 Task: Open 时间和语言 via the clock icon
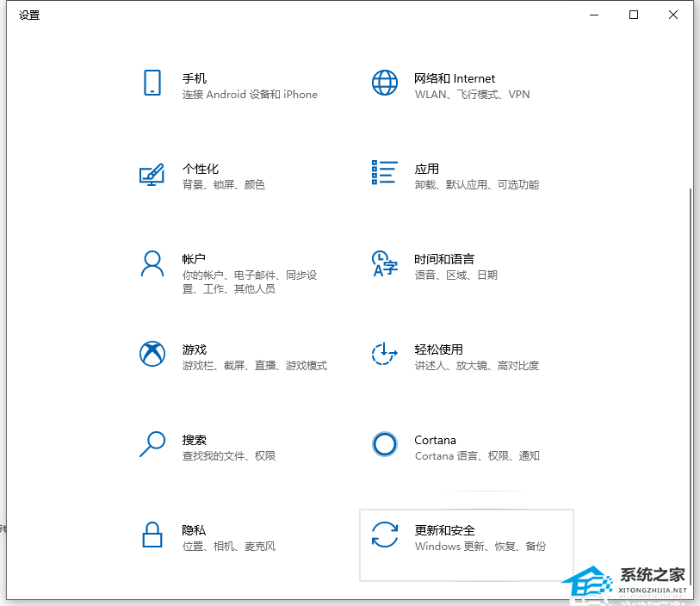coord(384,264)
